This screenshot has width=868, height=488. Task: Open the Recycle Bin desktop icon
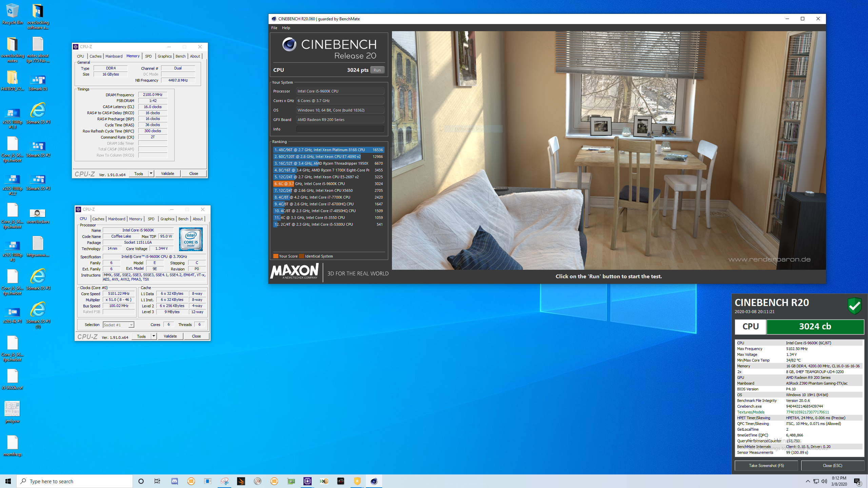[x=13, y=14]
